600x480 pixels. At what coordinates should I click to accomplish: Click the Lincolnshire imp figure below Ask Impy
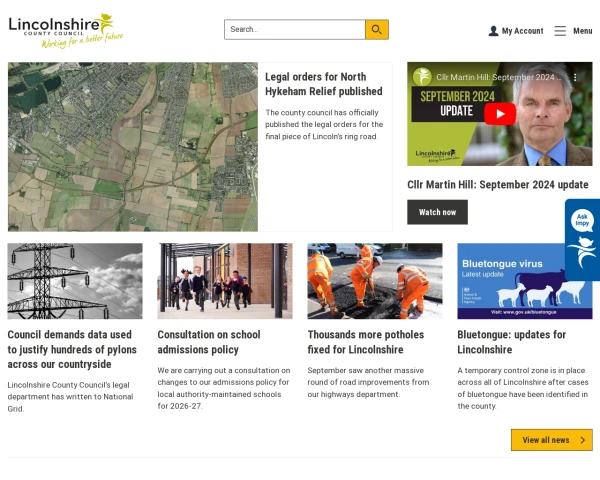(x=582, y=253)
